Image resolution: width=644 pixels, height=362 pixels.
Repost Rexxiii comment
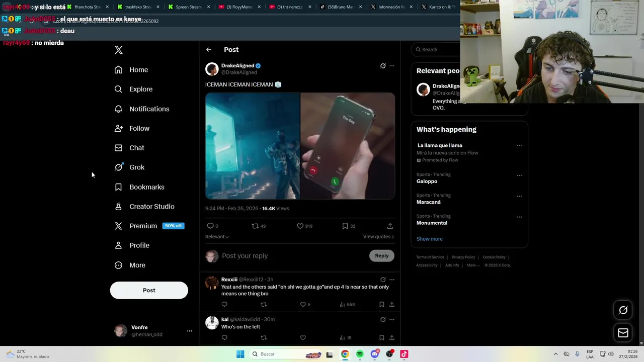click(264, 305)
